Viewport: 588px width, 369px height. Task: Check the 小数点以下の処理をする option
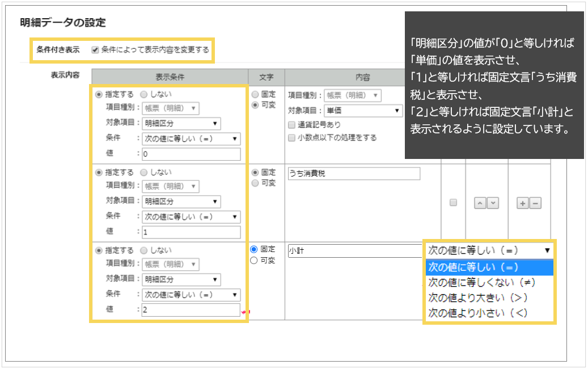(291, 137)
